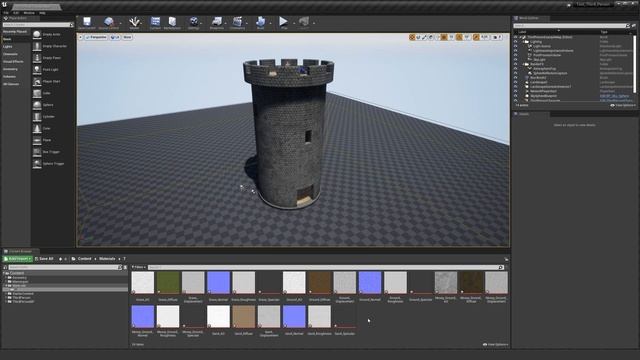Toggle rotation snapping in the viewport
Image resolution: width=640 pixels, height=360 pixels.
[x=459, y=37]
